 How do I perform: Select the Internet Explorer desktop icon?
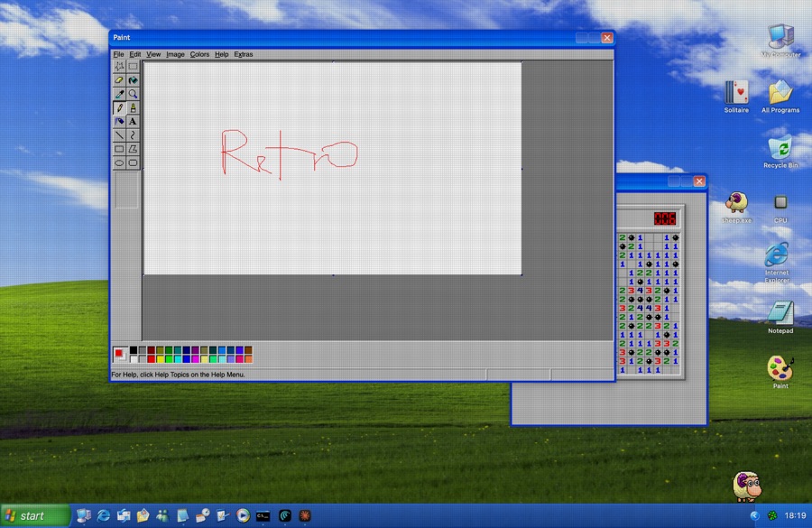tap(777, 263)
